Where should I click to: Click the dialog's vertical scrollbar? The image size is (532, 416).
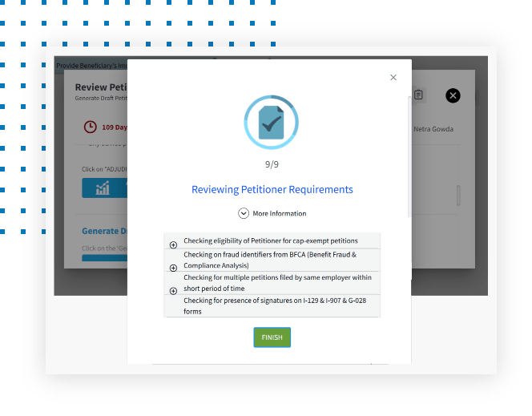(409, 152)
